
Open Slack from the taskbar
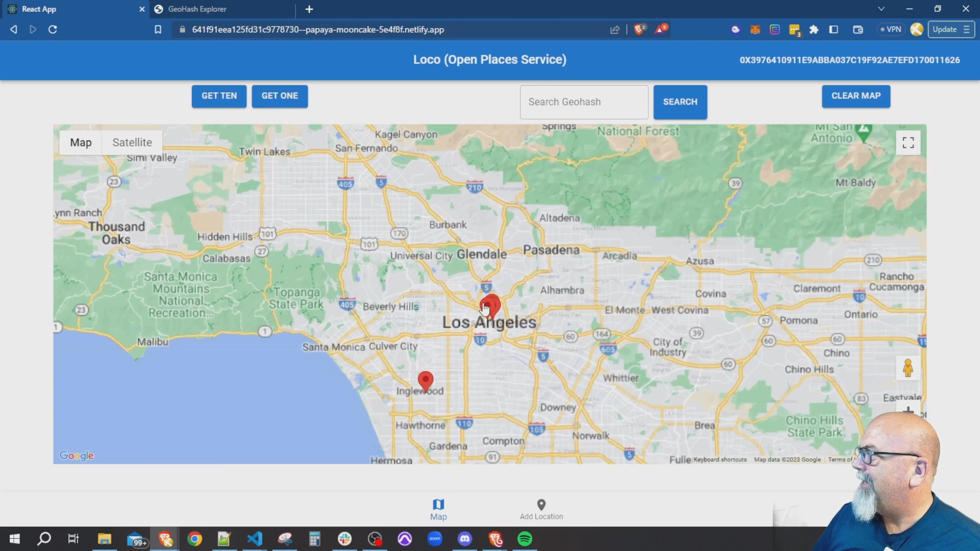point(345,539)
